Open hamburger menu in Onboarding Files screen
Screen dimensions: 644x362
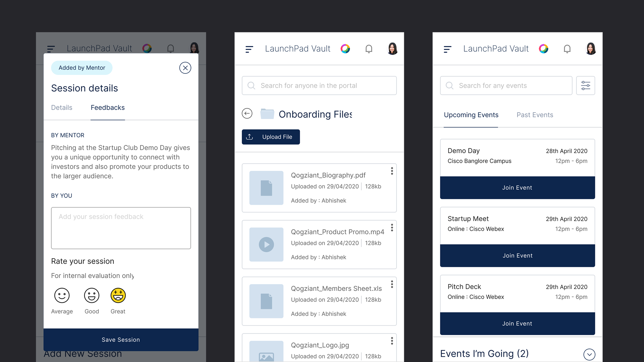click(249, 49)
